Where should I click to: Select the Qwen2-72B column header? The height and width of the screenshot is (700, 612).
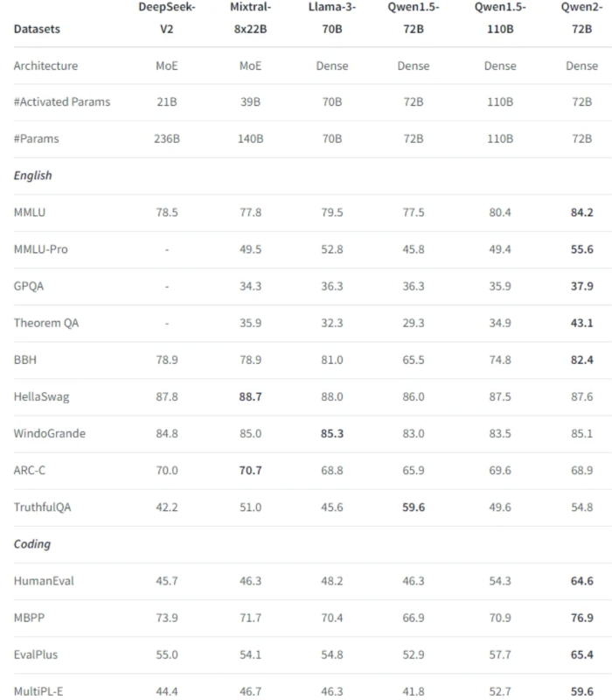tap(581, 17)
